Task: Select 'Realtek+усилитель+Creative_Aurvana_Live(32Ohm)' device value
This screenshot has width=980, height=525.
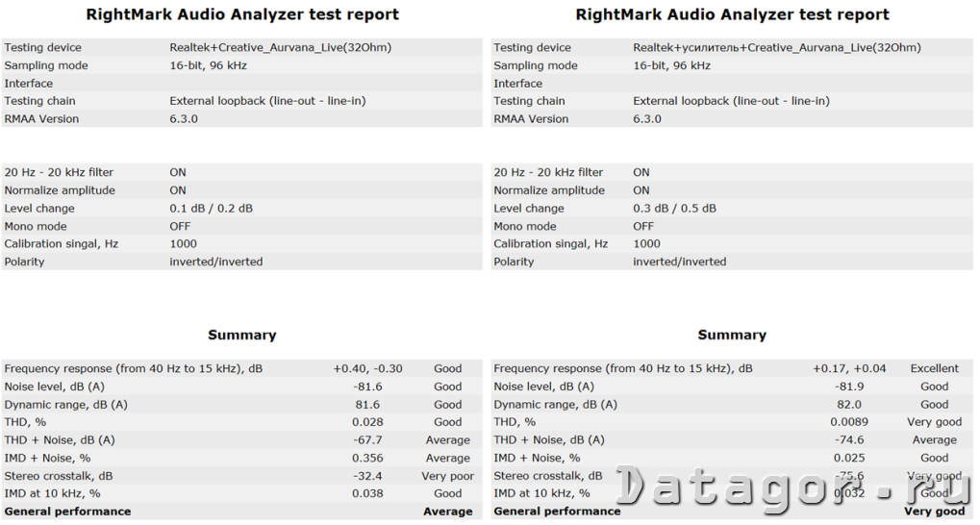Action: [777, 47]
